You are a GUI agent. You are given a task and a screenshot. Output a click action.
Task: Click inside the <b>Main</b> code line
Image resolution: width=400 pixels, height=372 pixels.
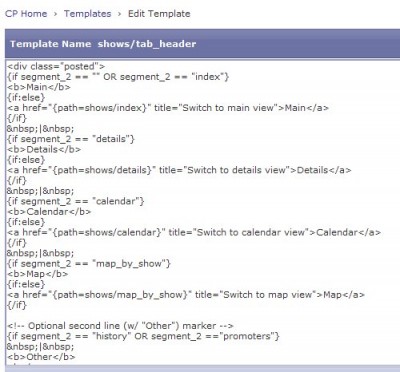coord(39,87)
